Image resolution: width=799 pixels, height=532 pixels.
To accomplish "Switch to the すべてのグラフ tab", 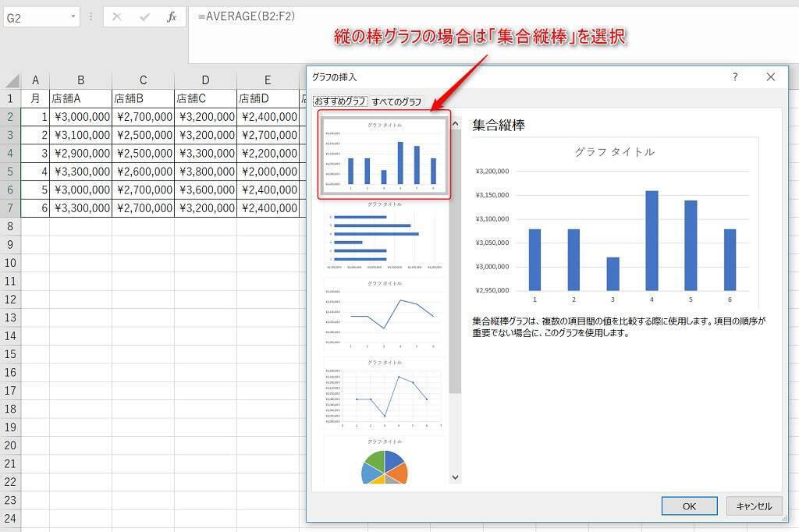I will coord(396,101).
